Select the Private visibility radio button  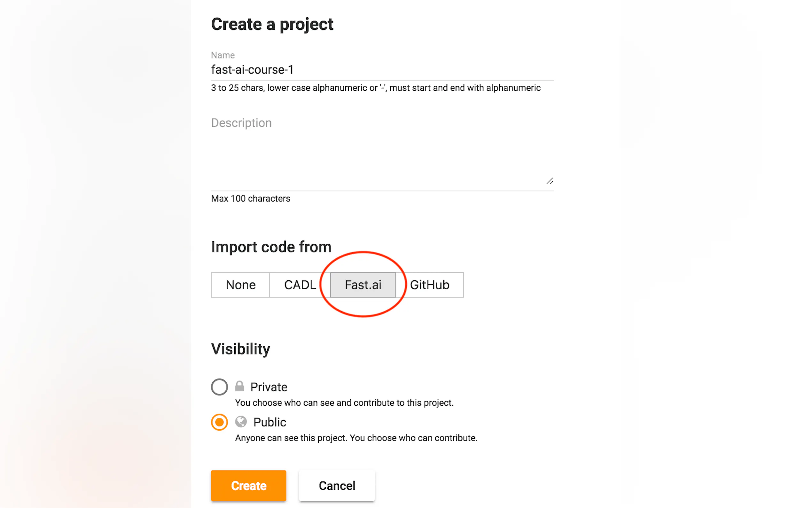(220, 387)
